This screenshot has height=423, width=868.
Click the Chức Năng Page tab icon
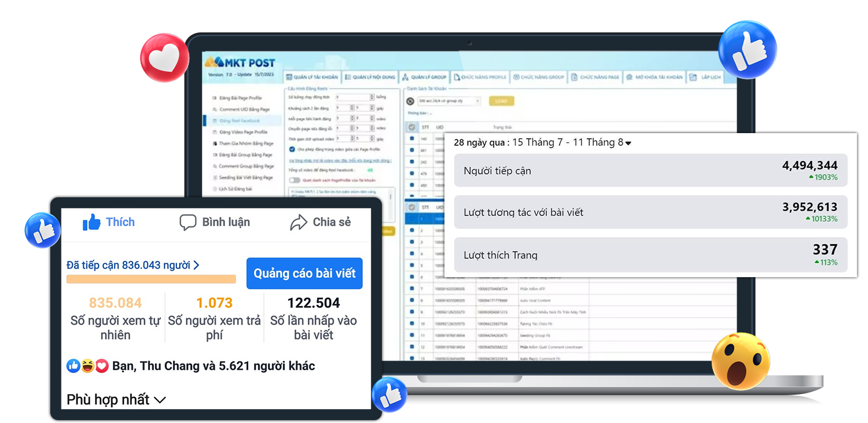(573, 77)
